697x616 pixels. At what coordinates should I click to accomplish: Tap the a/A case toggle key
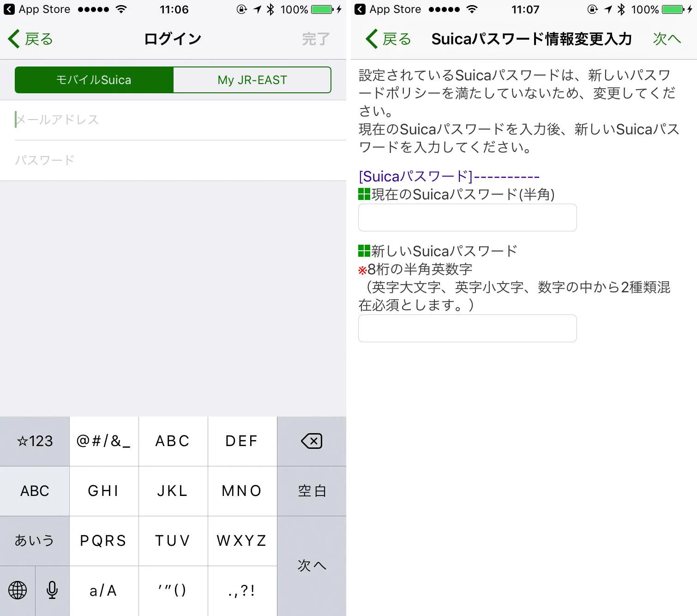click(104, 591)
